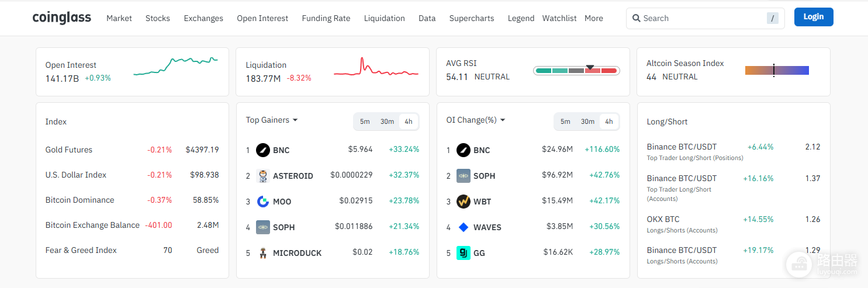Click the WBT coin name
The image size is (868, 288).
tap(482, 202)
